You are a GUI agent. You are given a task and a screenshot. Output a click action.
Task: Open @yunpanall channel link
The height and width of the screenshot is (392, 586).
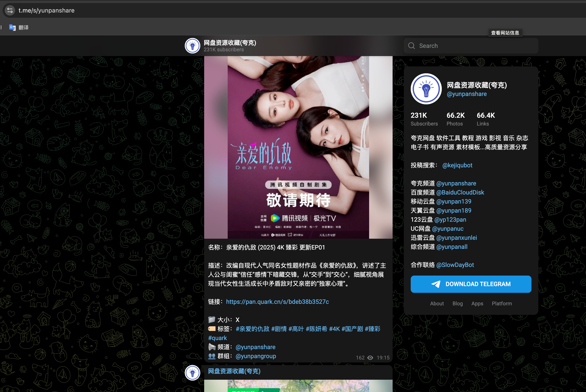(451, 247)
